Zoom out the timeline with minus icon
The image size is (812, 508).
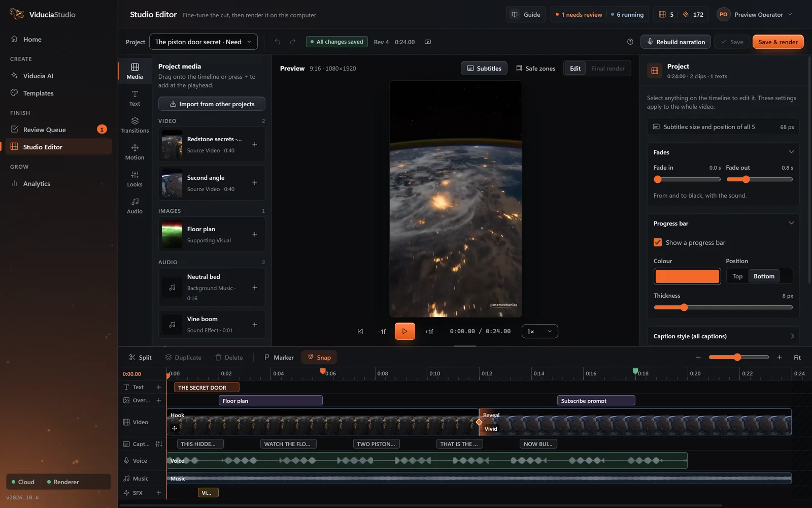[698, 357]
